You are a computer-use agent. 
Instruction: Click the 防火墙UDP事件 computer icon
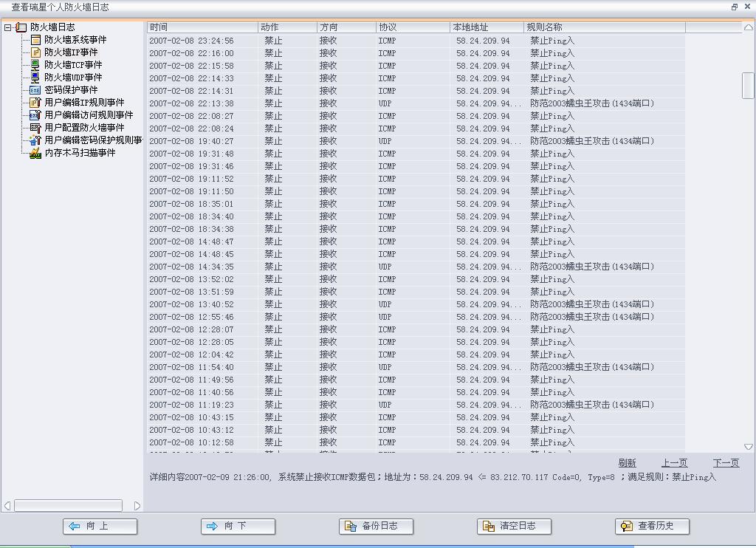pos(35,78)
